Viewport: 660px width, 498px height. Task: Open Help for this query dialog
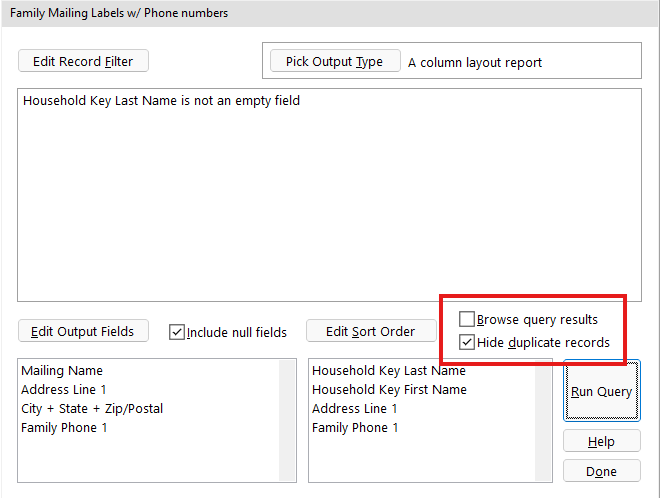pyautogui.click(x=601, y=441)
